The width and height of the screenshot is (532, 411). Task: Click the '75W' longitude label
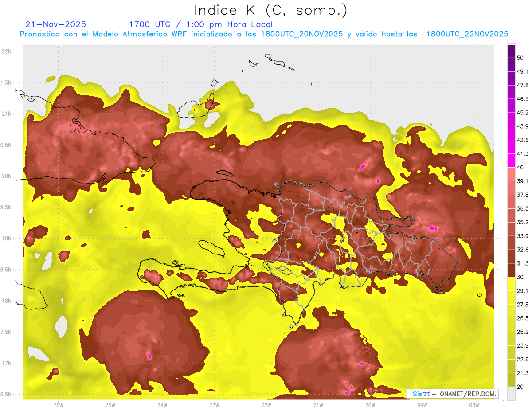coord(110,405)
